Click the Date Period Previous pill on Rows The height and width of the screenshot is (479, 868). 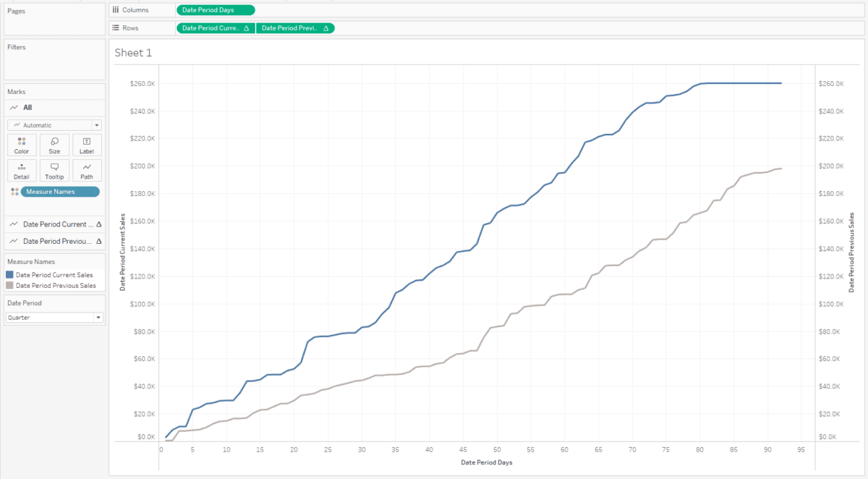[x=295, y=28]
